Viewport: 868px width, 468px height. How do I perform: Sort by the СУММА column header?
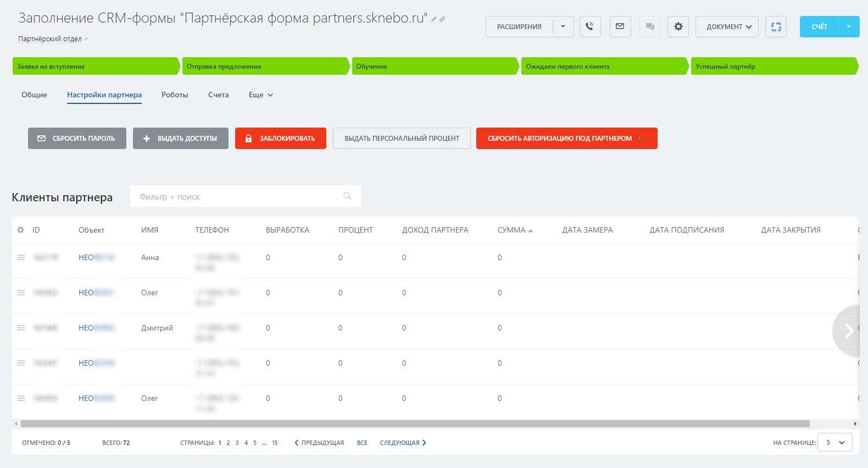click(x=515, y=230)
